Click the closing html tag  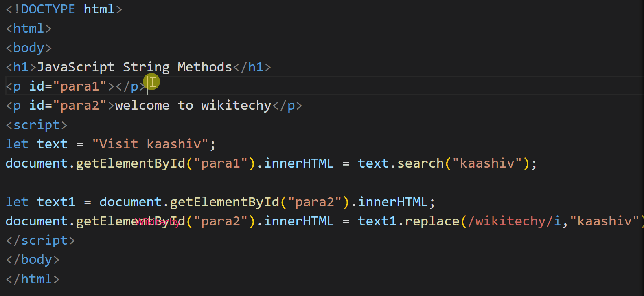click(33, 279)
